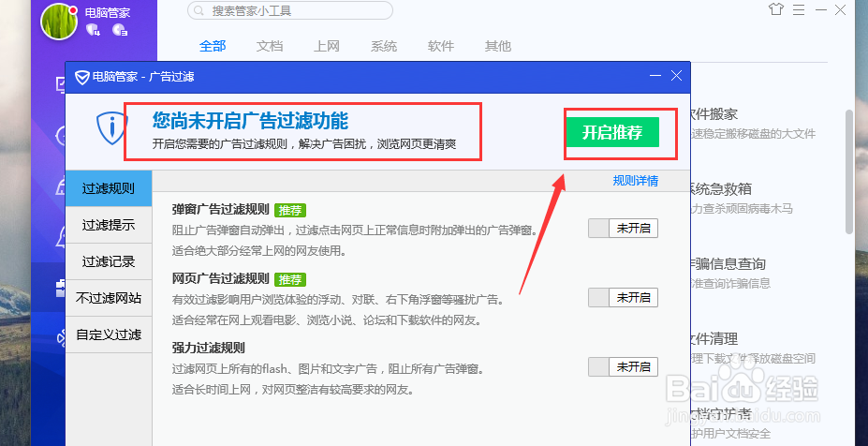Switch to the 过滤记录 tab
868x446 pixels.
tap(109, 261)
